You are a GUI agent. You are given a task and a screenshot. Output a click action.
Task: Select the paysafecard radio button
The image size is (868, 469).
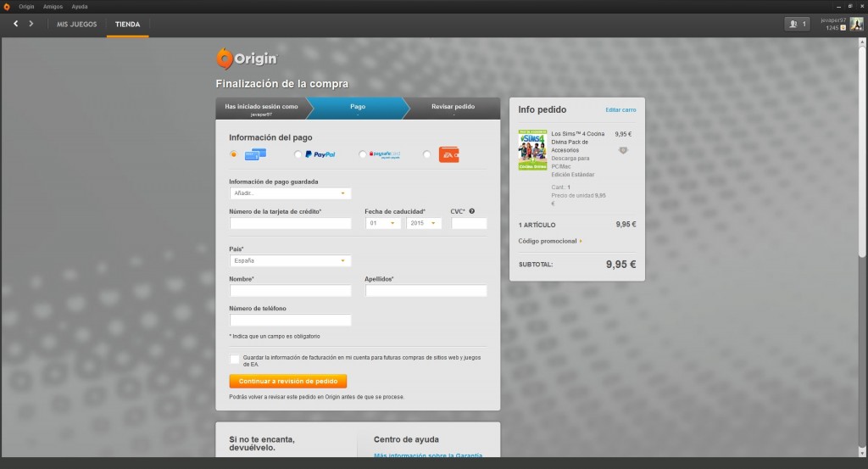362,154
